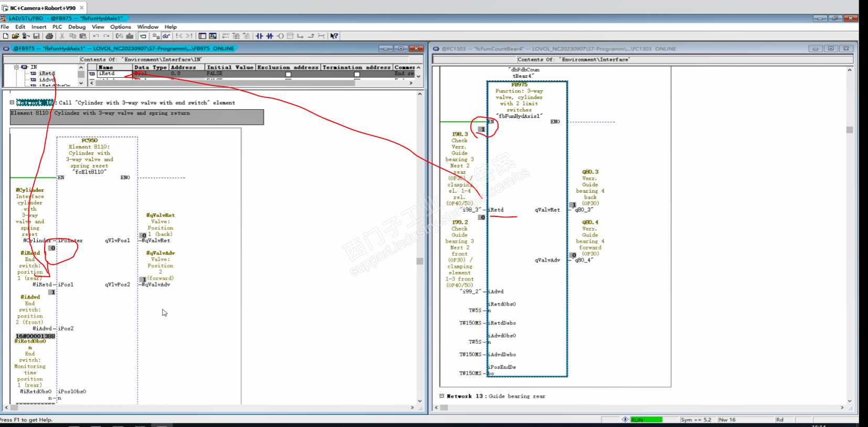Click the Save toolbar icon
Image resolution: width=868 pixels, height=427 pixels.
(36, 36)
